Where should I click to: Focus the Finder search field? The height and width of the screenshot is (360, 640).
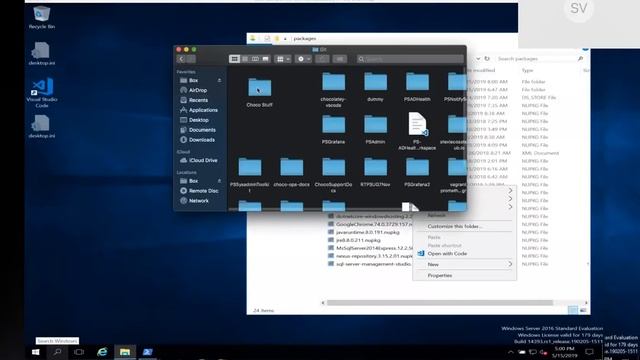[410, 59]
